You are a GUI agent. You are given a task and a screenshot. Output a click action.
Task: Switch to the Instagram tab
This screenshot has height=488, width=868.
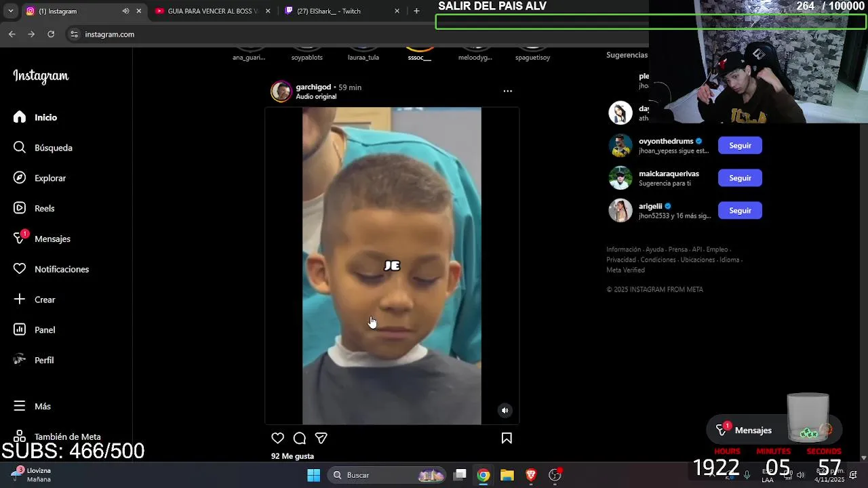point(80,11)
